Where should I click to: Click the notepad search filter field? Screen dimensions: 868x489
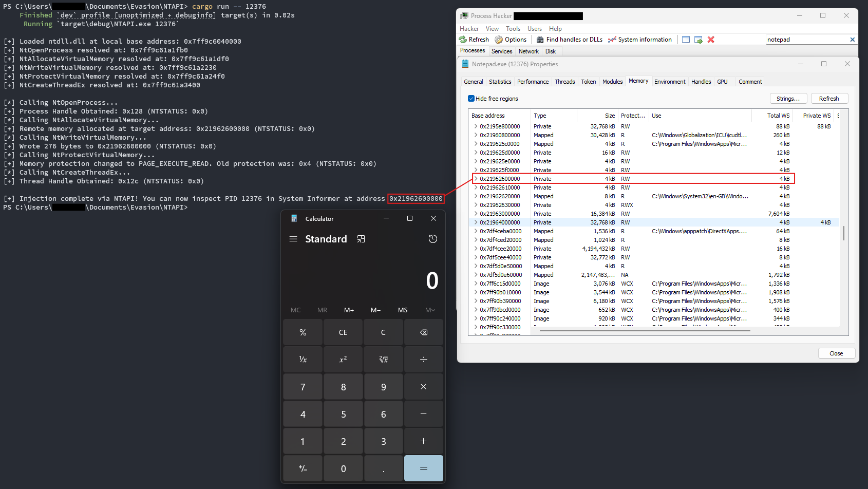click(x=806, y=40)
